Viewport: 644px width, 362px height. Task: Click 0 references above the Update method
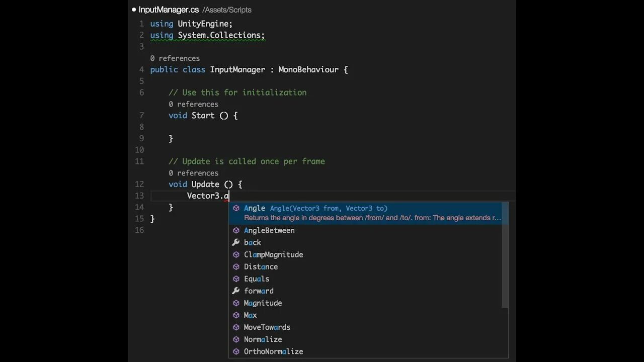[x=193, y=173]
